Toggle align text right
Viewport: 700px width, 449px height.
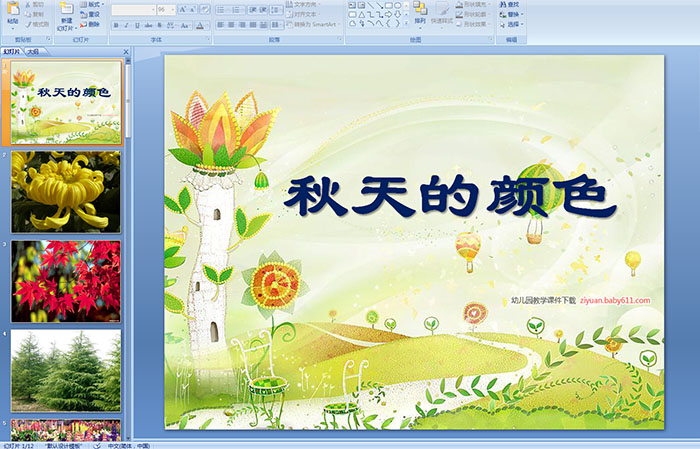[242, 25]
